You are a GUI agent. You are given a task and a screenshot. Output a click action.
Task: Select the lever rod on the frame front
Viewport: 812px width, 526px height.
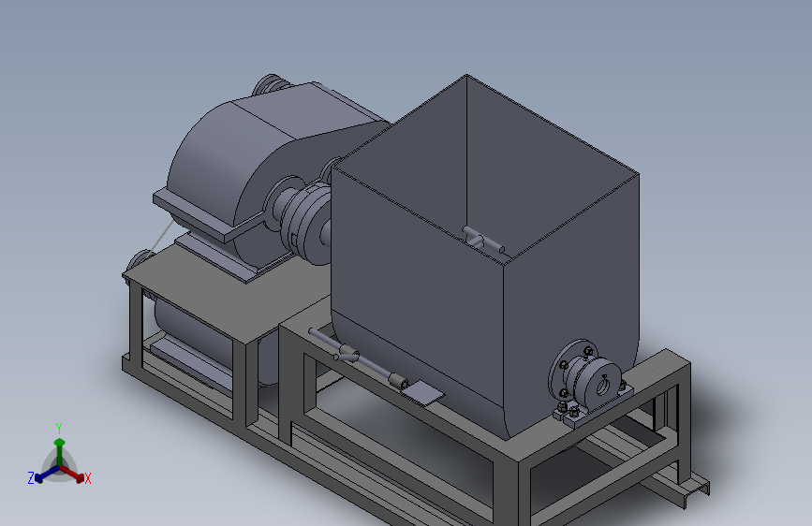coord(358,358)
